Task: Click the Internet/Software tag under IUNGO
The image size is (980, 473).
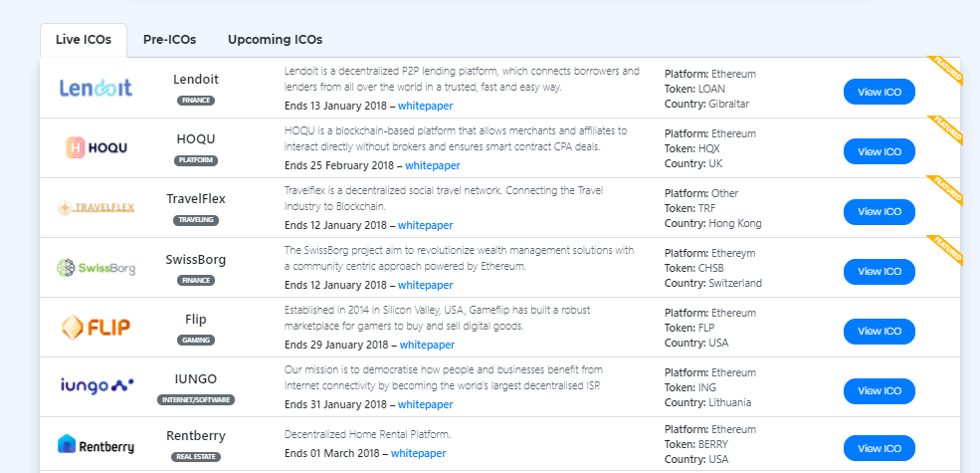Action: (196, 399)
